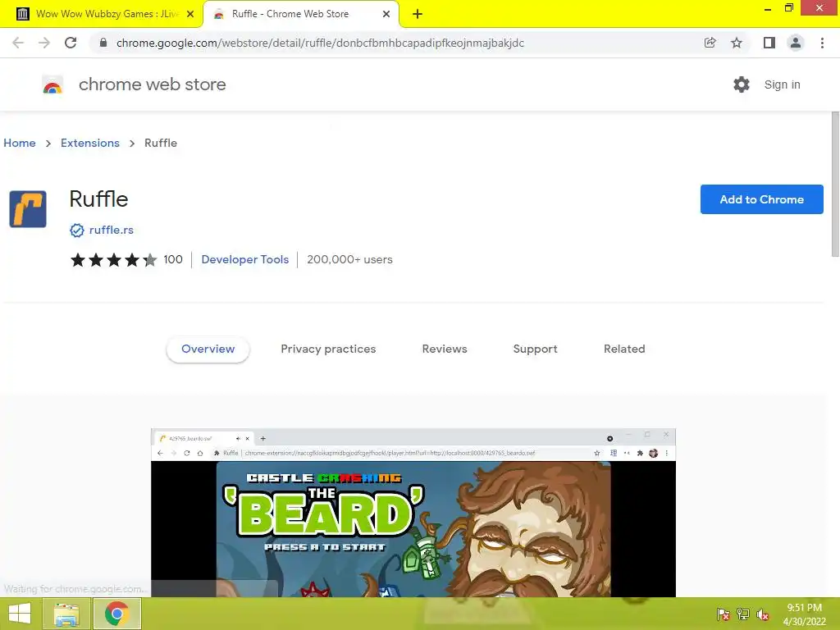Open the Chrome profile avatar

[x=796, y=43]
